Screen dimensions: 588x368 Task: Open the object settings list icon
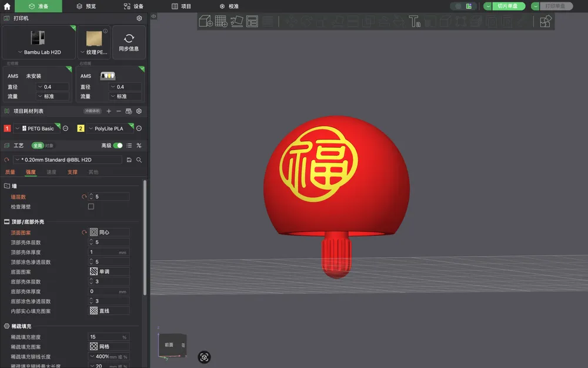[x=129, y=145]
